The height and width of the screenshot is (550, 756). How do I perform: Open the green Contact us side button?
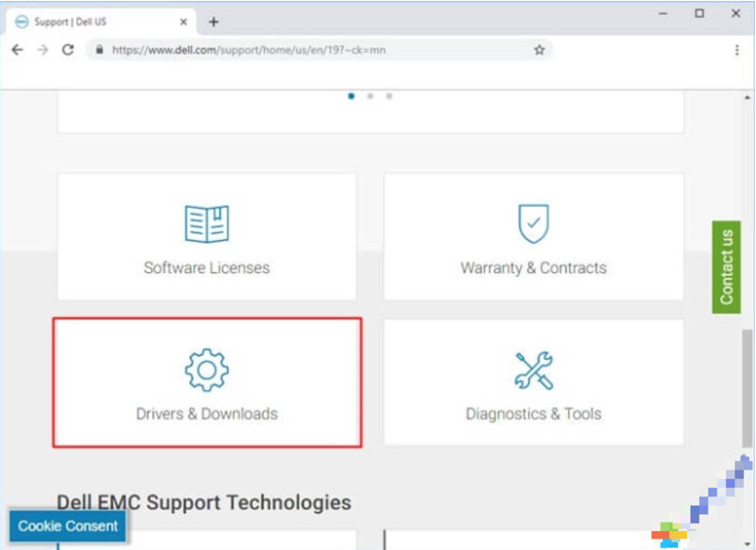pyautogui.click(x=726, y=267)
